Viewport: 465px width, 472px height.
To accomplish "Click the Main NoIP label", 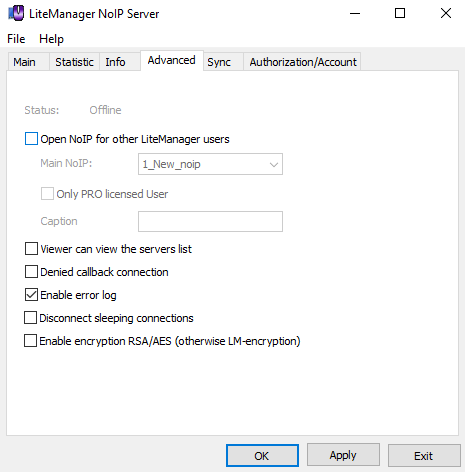I will pos(66,163).
